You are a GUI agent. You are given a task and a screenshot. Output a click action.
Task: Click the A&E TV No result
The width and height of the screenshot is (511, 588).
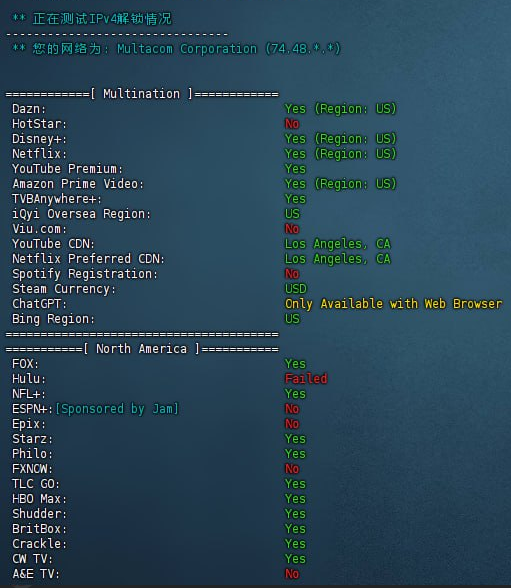click(x=292, y=574)
